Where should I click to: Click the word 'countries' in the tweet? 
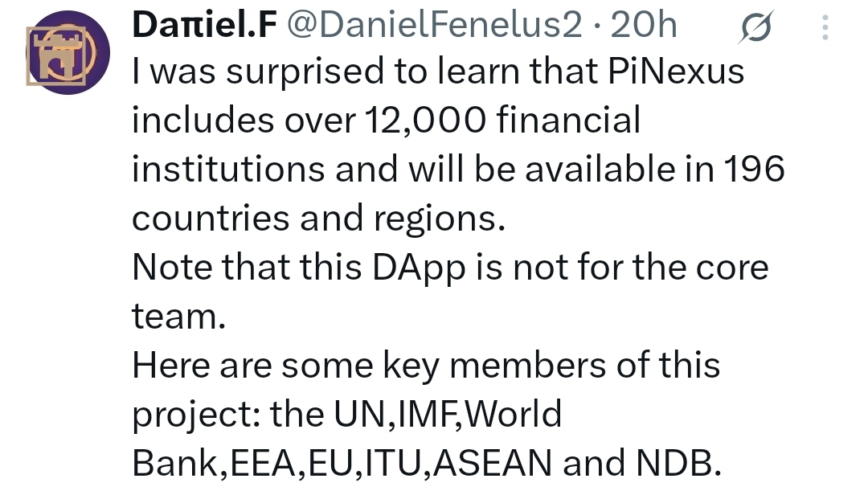click(211, 218)
